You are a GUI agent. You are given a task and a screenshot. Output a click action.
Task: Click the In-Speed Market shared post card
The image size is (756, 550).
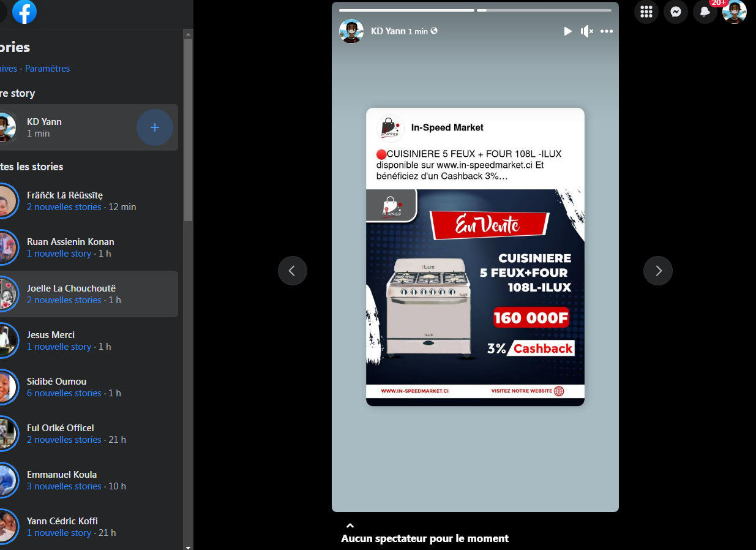coord(475,257)
